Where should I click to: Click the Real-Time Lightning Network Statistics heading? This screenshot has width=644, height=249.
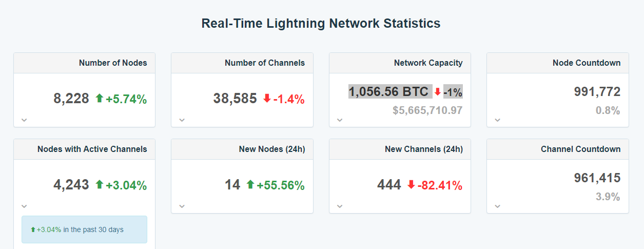[321, 24]
